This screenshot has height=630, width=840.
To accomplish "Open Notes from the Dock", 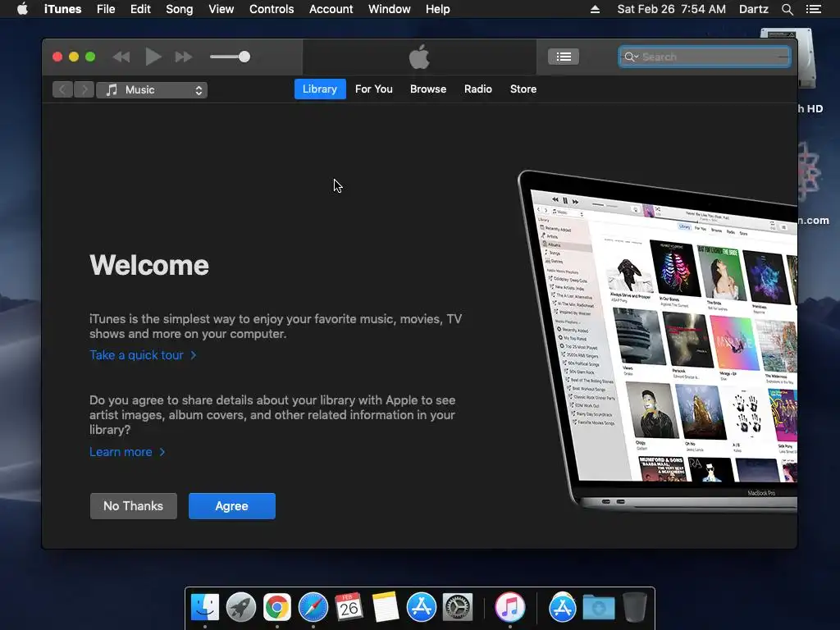I will pyautogui.click(x=386, y=607).
